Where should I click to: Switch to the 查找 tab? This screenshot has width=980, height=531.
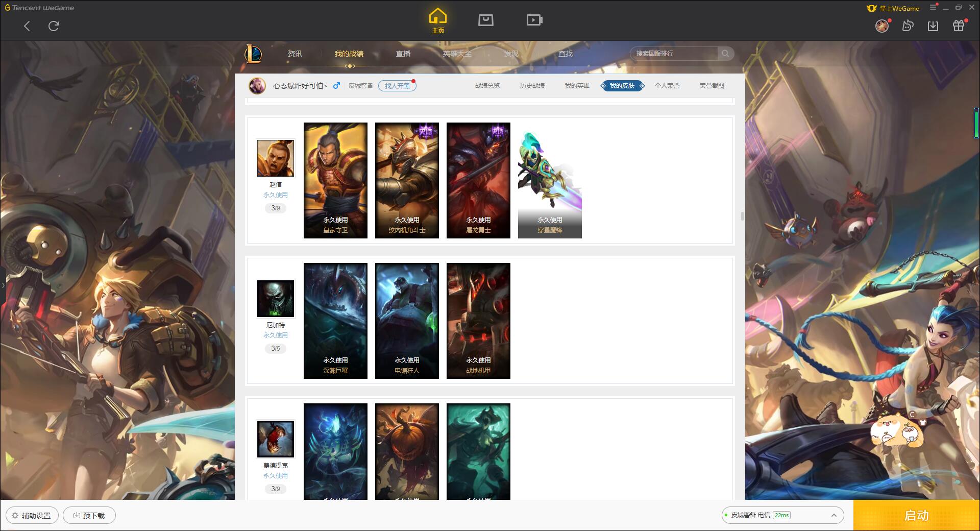[566, 54]
